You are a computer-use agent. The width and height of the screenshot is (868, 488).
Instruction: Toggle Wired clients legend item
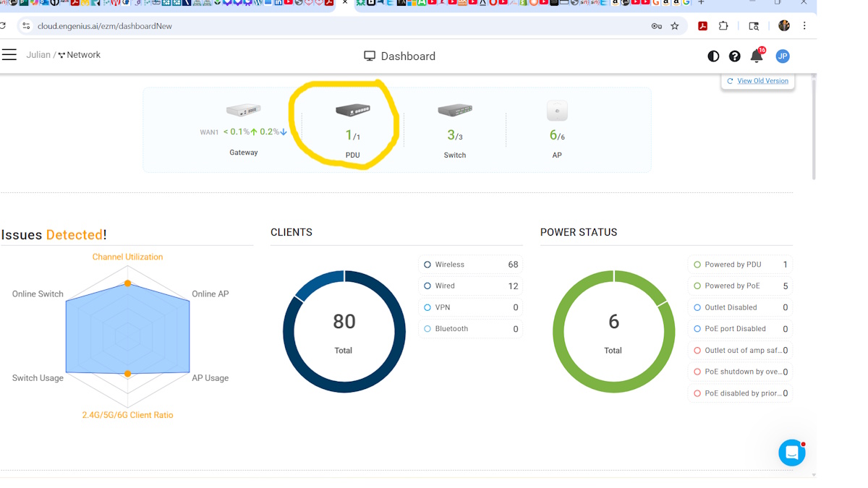pos(445,286)
